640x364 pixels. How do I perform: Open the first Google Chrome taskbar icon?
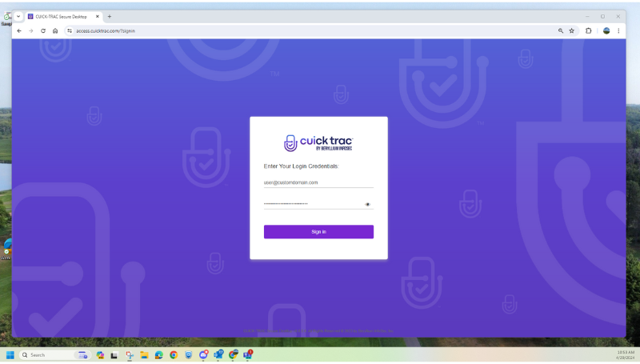coord(174,355)
